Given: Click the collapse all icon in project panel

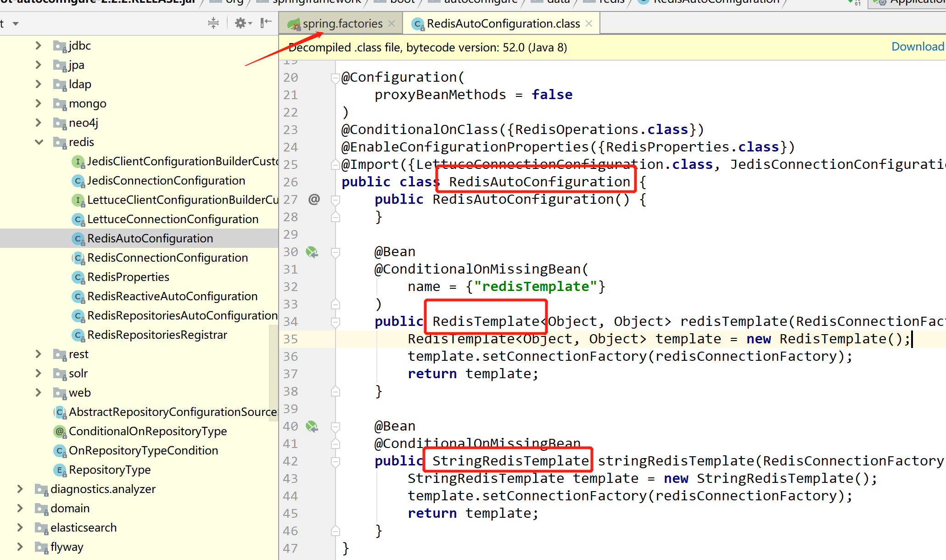Looking at the screenshot, I should (x=213, y=23).
